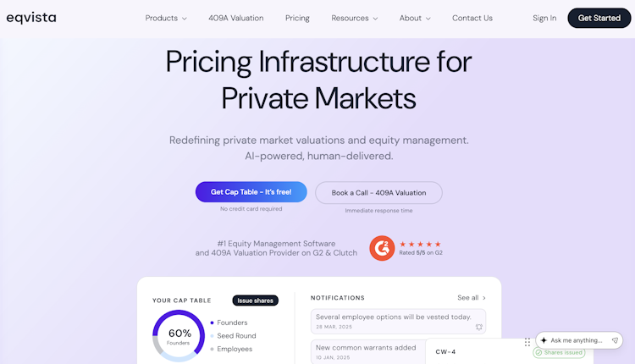Click the sparkle icon in the chat widget
The height and width of the screenshot is (364, 635).
click(544, 340)
